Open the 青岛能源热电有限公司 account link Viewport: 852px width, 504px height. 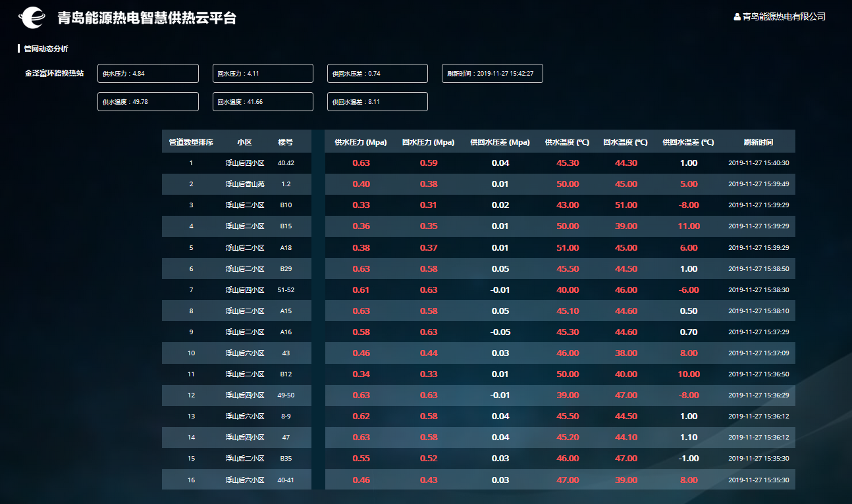pos(784,17)
